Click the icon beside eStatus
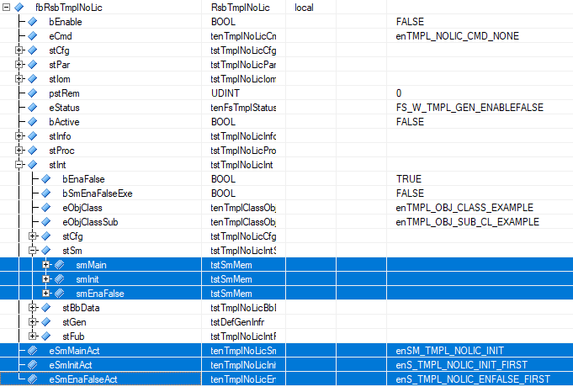The width and height of the screenshot is (573, 392). pyautogui.click(x=33, y=108)
